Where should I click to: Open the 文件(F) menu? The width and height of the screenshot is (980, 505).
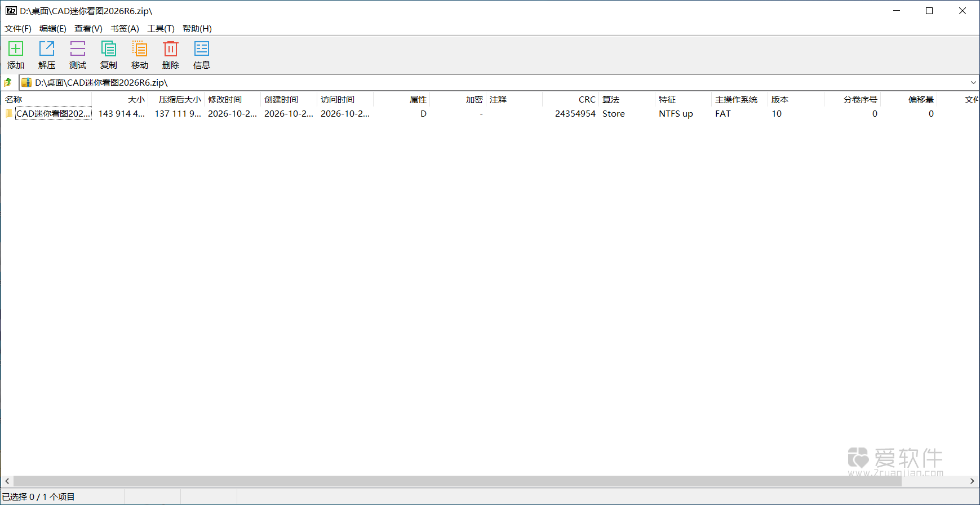(18, 29)
